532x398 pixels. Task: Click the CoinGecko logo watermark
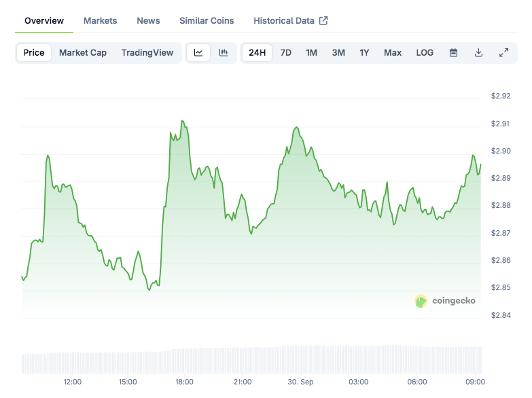click(445, 301)
